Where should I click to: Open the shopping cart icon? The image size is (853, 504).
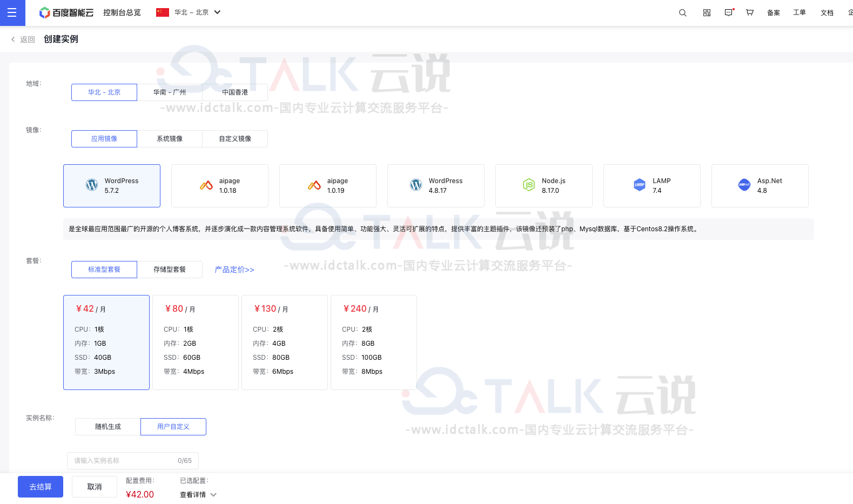pyautogui.click(x=750, y=12)
